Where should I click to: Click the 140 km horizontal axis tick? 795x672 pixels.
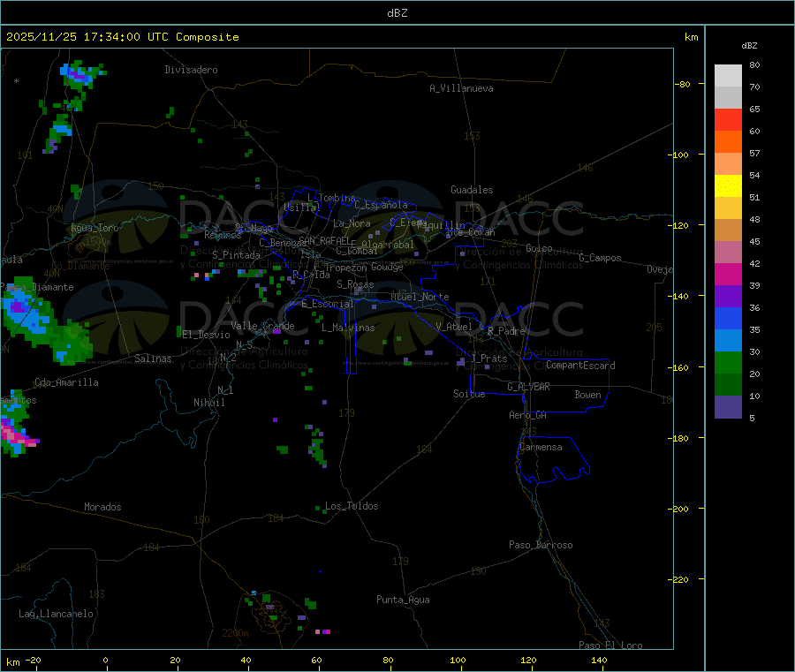[599, 660]
